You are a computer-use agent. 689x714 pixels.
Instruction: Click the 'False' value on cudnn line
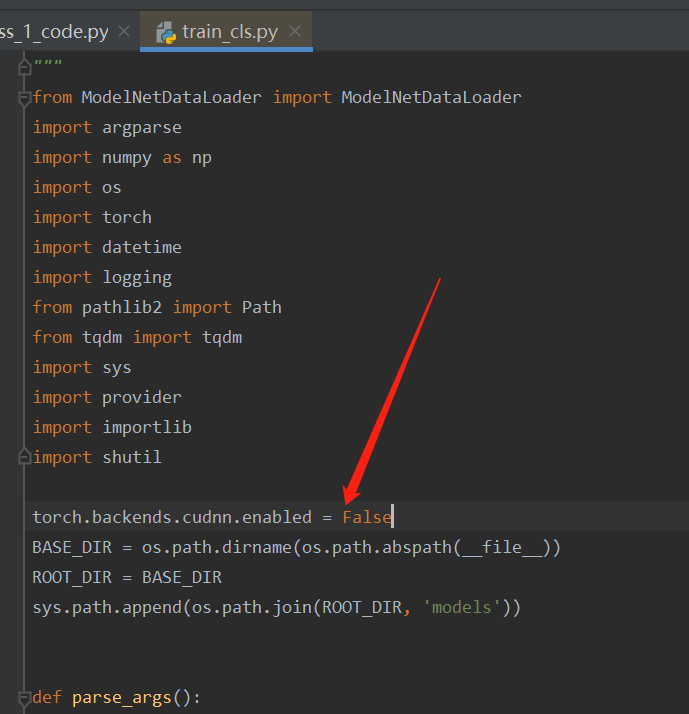pos(367,517)
